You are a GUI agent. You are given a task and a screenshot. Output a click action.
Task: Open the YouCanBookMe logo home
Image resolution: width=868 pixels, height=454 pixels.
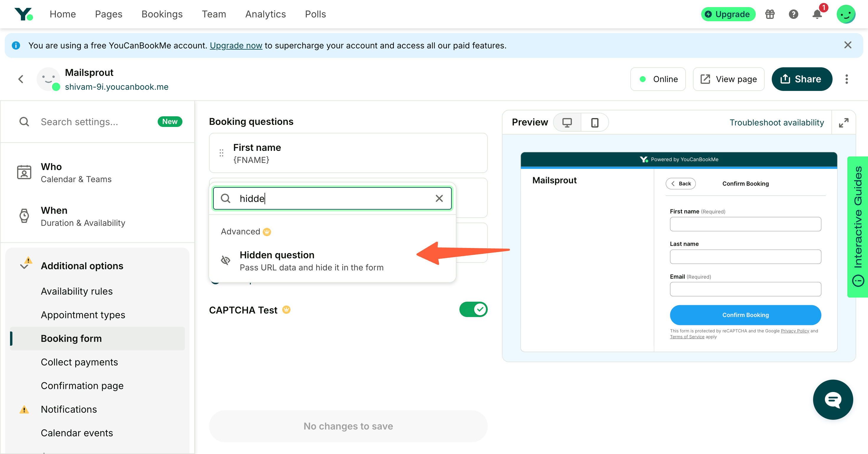(24, 14)
